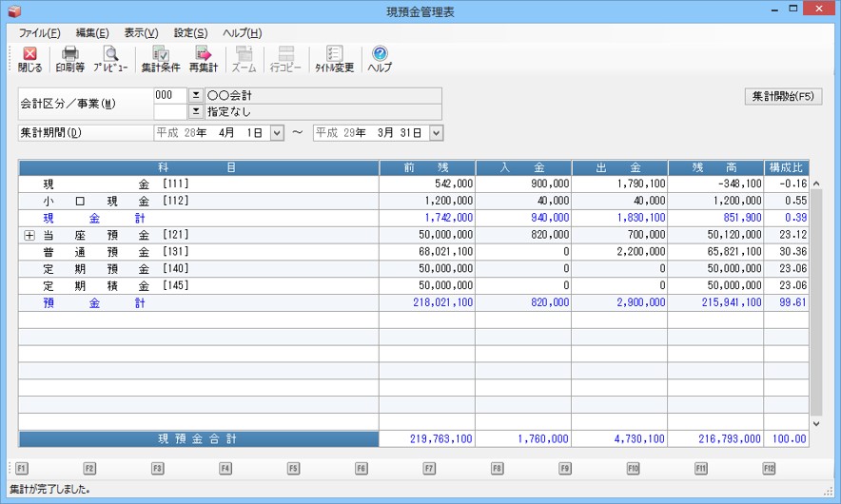Open the 表示(V) menu
Screen dimensions: 841x504
[x=141, y=33]
